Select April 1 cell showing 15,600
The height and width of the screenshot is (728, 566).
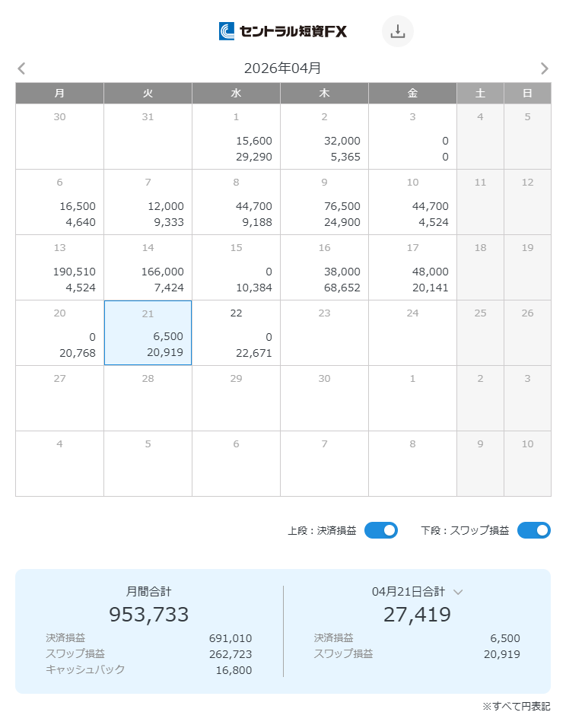(x=236, y=136)
